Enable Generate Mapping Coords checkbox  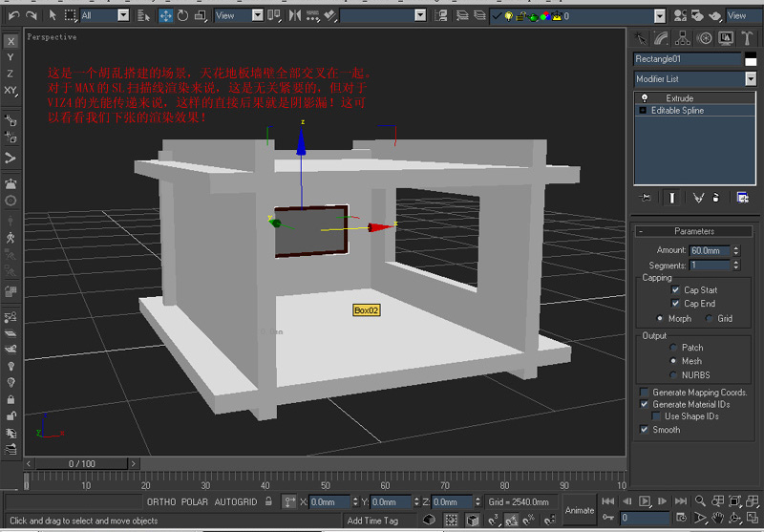pos(645,393)
